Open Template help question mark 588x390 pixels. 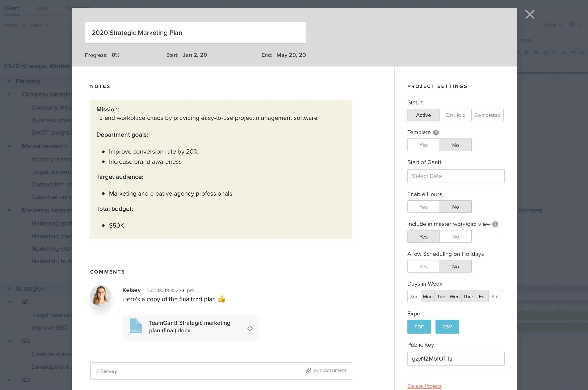[436, 133]
